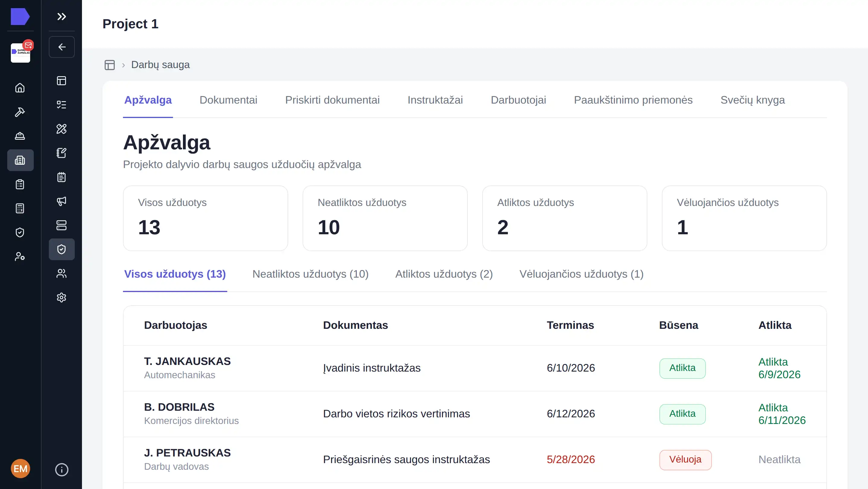Click the deadline 6/10/2026

tap(571, 368)
